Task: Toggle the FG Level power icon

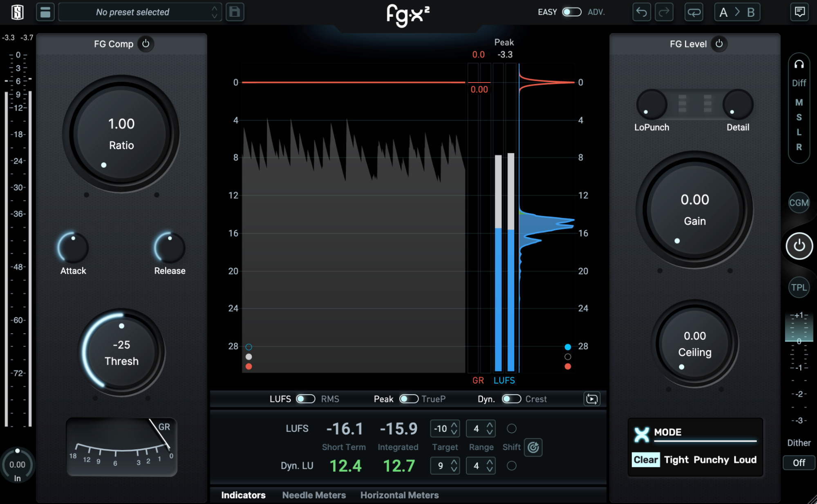Action: pyautogui.click(x=719, y=44)
